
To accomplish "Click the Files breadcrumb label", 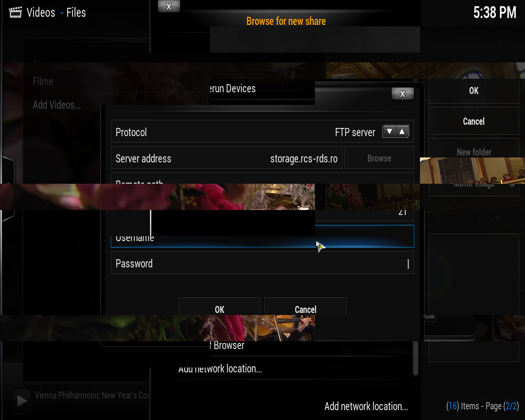I will click(76, 12).
